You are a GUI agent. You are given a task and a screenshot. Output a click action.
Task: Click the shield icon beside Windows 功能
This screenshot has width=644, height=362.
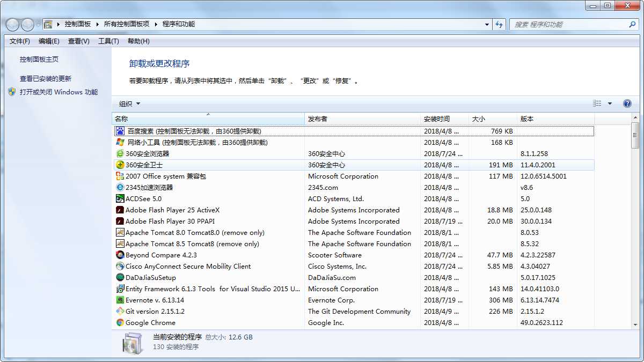pyautogui.click(x=12, y=92)
